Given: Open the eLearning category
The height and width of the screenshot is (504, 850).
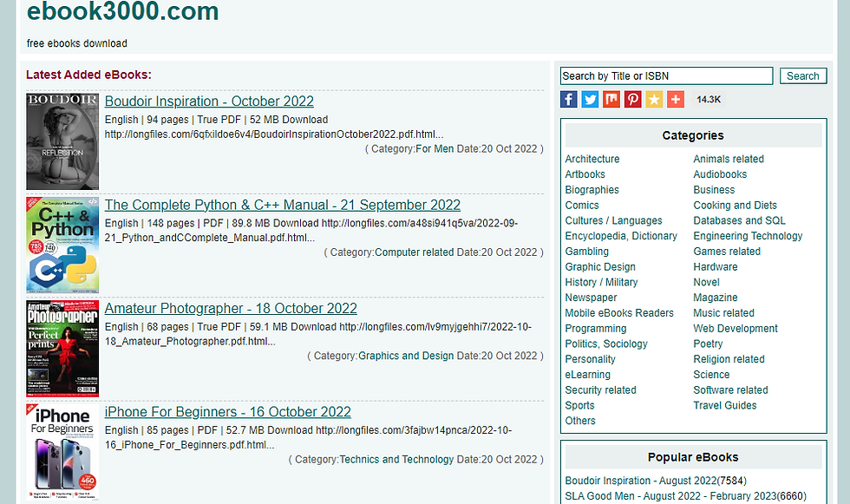Looking at the screenshot, I should click(x=588, y=375).
